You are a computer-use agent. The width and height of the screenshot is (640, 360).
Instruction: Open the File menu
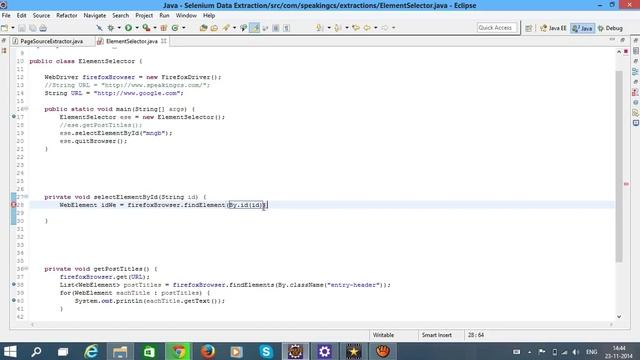point(6,16)
